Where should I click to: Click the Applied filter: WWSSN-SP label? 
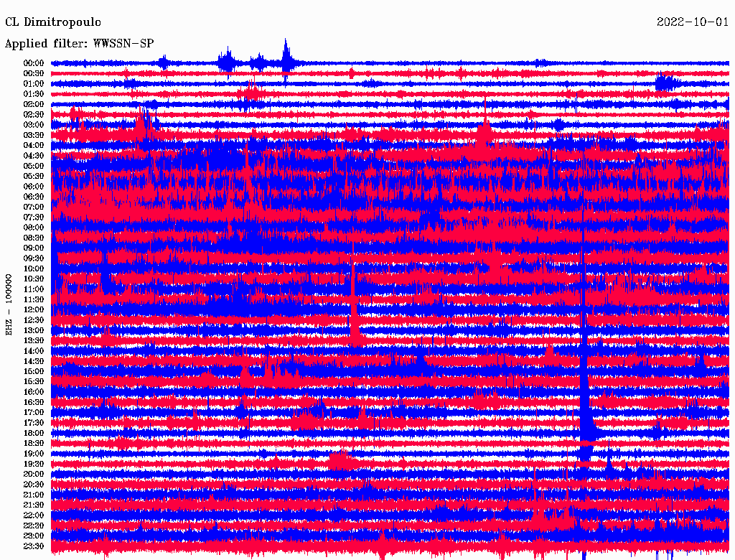click(79, 44)
